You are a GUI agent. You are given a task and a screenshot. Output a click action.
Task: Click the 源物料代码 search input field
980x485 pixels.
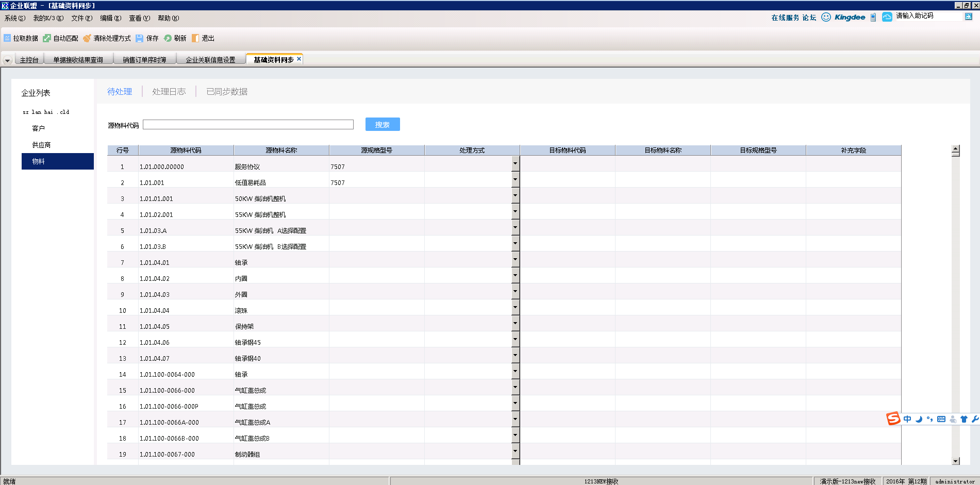[x=248, y=125]
